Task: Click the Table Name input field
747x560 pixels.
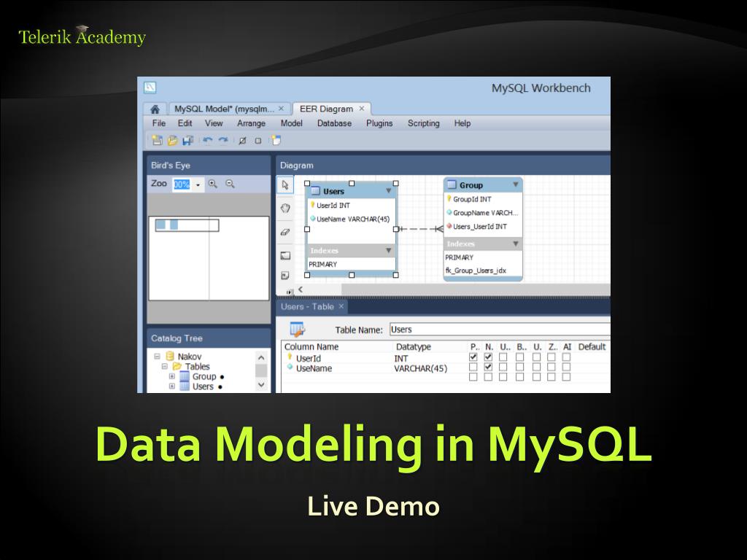Action: pyautogui.click(x=500, y=330)
